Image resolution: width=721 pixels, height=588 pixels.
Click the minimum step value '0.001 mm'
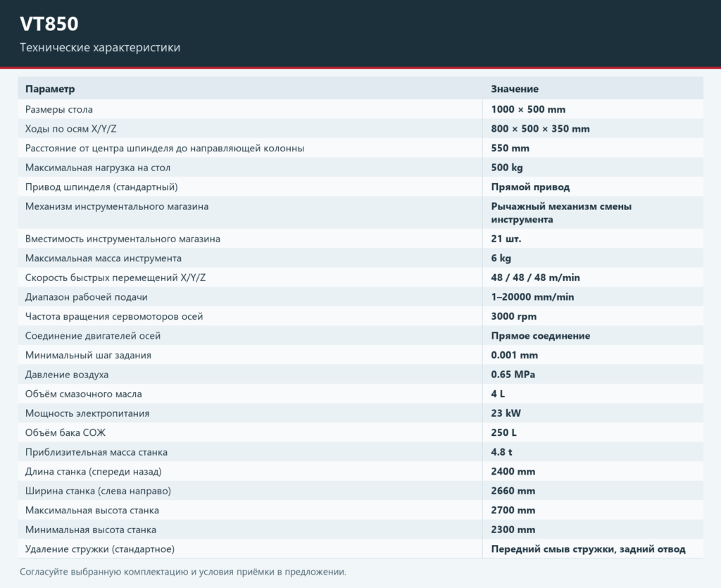(514, 356)
